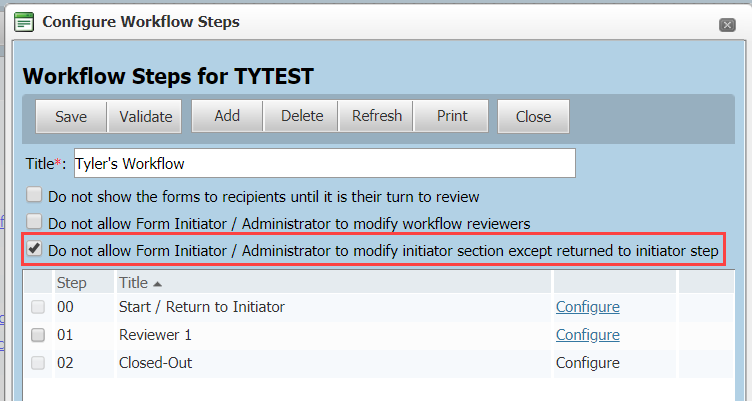The width and height of the screenshot is (752, 401).
Task: Click Configure text in Closed-Out row
Action: (588, 363)
